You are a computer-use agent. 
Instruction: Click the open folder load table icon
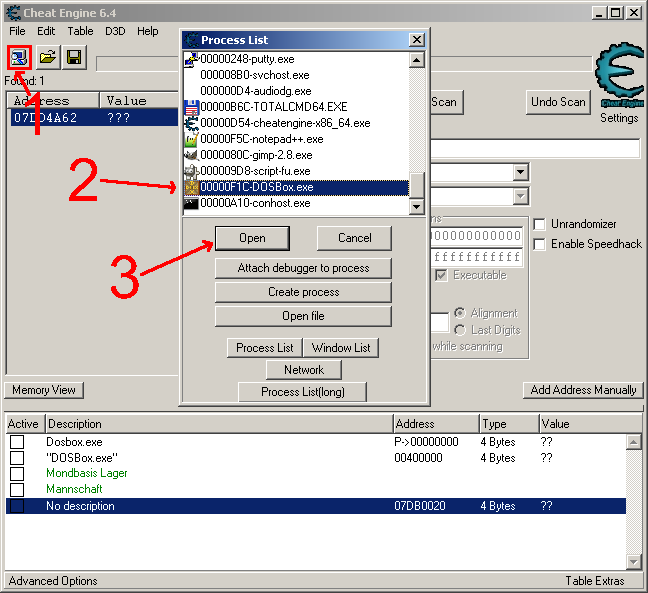[47, 57]
